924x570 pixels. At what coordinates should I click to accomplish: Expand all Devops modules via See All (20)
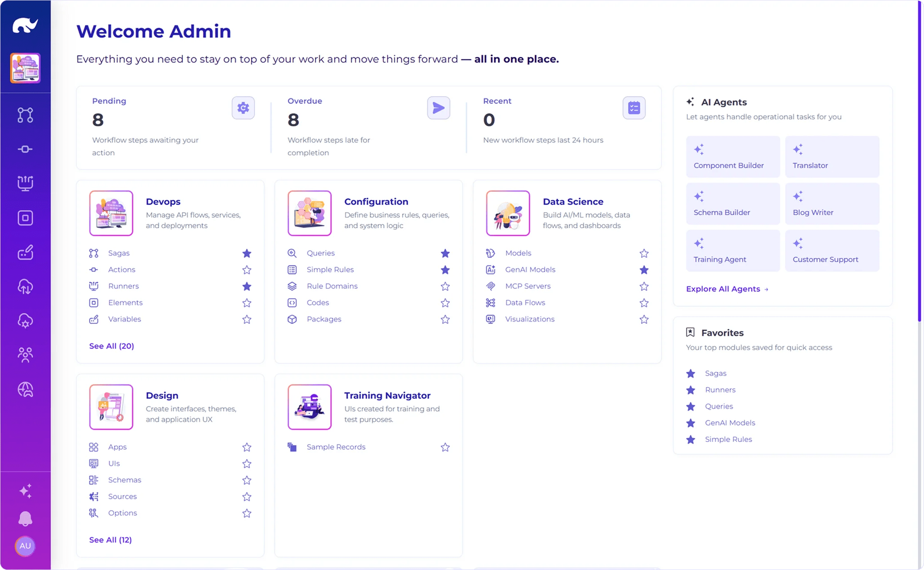111,346
